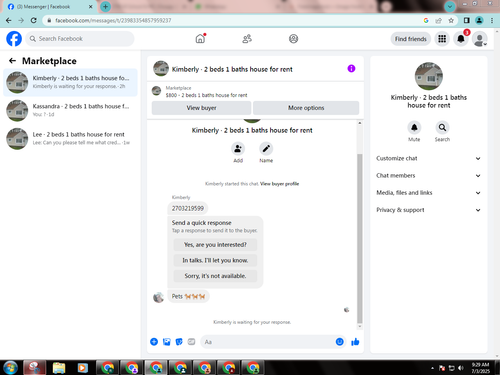The width and height of the screenshot is (500, 375).
Task: Click the Find friends button
Action: 411,39
